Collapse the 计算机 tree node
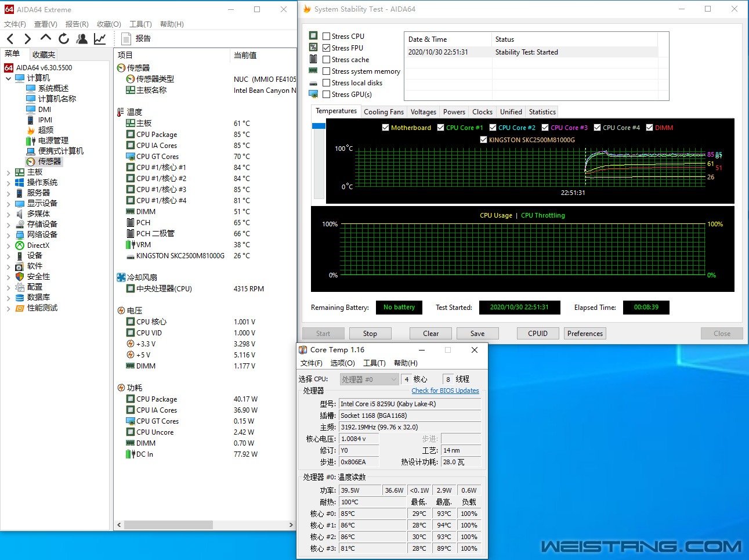The height and width of the screenshot is (560, 749). (x=8, y=78)
